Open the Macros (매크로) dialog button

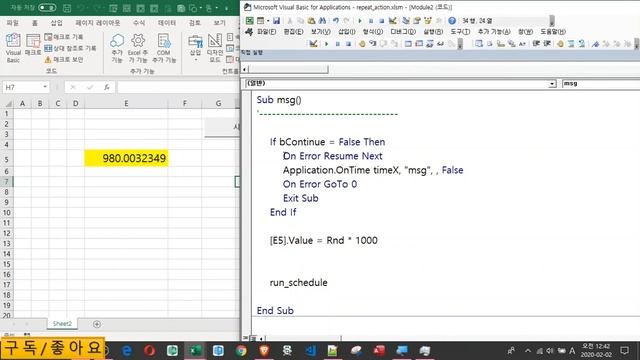[x=33, y=45]
